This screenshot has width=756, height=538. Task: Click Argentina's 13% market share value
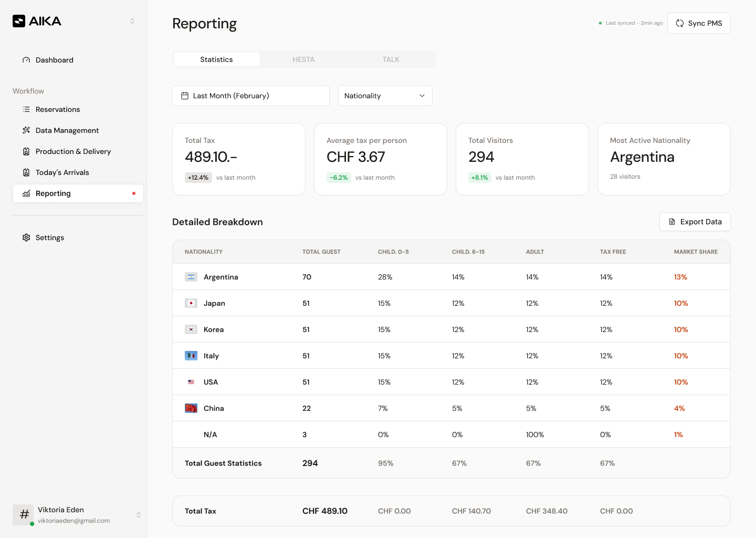[680, 277]
